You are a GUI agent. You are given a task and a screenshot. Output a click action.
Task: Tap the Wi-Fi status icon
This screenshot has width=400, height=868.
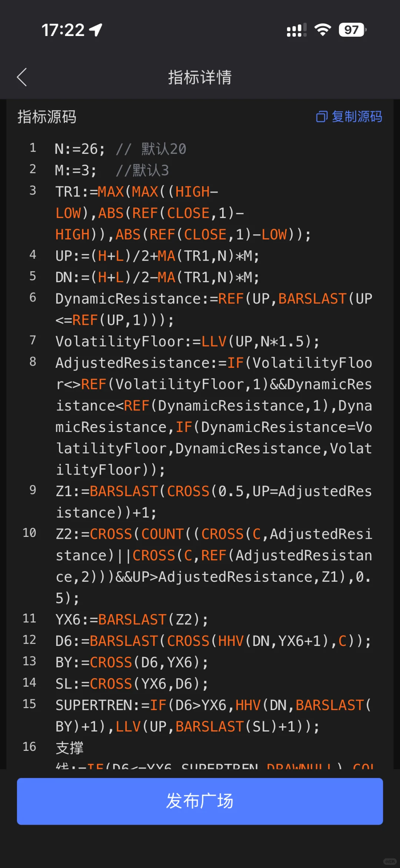tap(323, 30)
